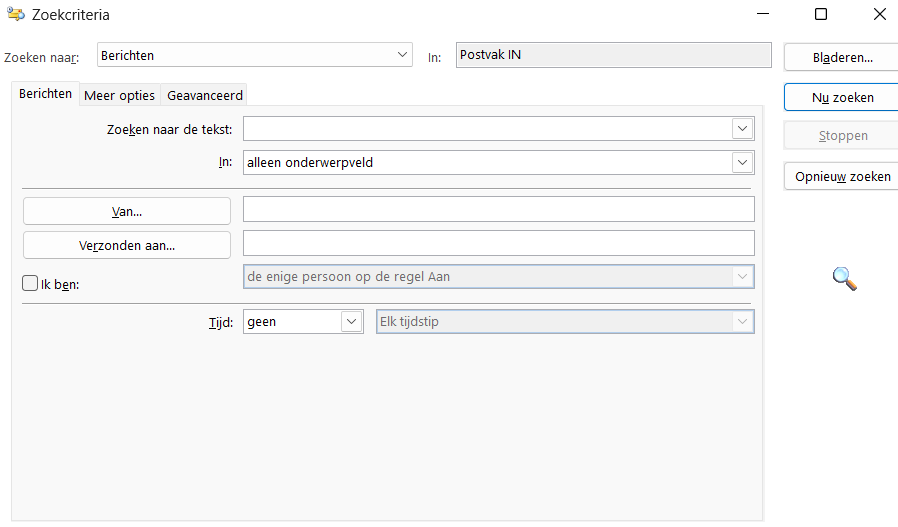Open 'Verzonden aan...' recipient picker
Image resolution: width=898 pixels, height=527 pixels.
(126, 245)
